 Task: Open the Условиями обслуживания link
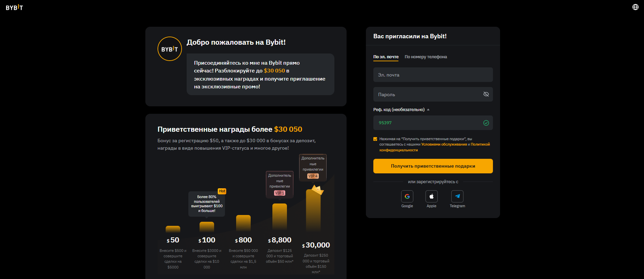(x=444, y=145)
